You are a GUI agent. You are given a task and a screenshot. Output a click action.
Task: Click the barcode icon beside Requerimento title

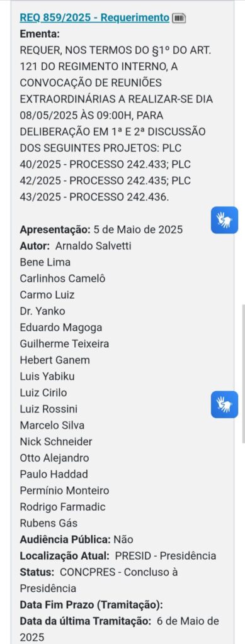(x=179, y=18)
